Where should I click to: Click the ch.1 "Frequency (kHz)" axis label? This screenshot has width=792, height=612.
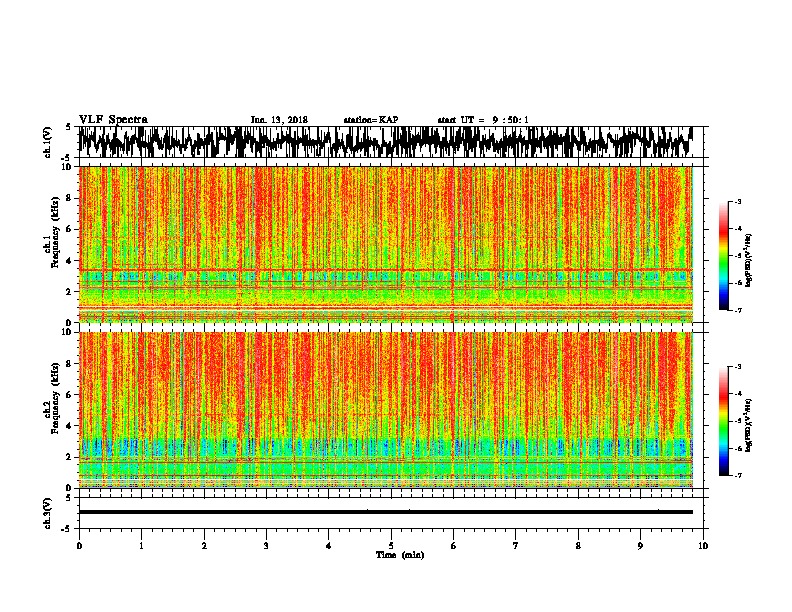click(x=55, y=232)
